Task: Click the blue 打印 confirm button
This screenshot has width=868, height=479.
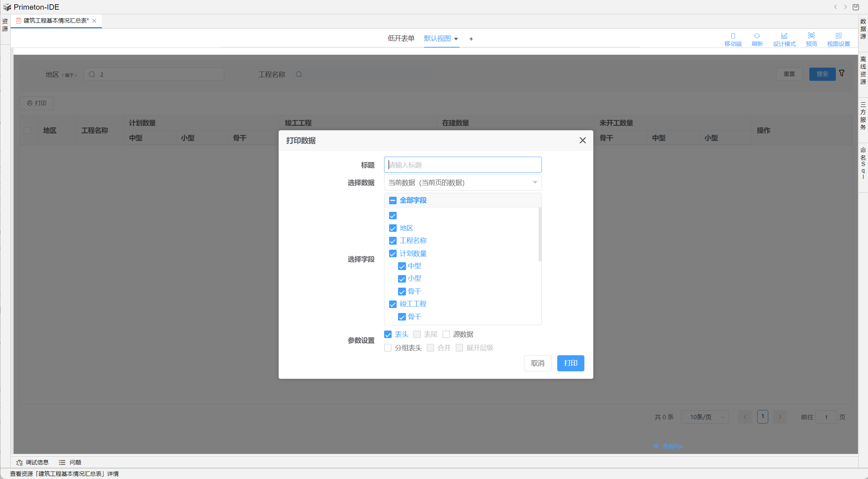Action: pos(570,363)
